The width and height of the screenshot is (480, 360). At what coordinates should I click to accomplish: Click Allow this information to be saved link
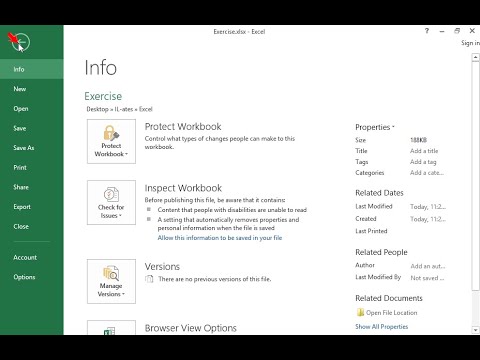click(220, 238)
